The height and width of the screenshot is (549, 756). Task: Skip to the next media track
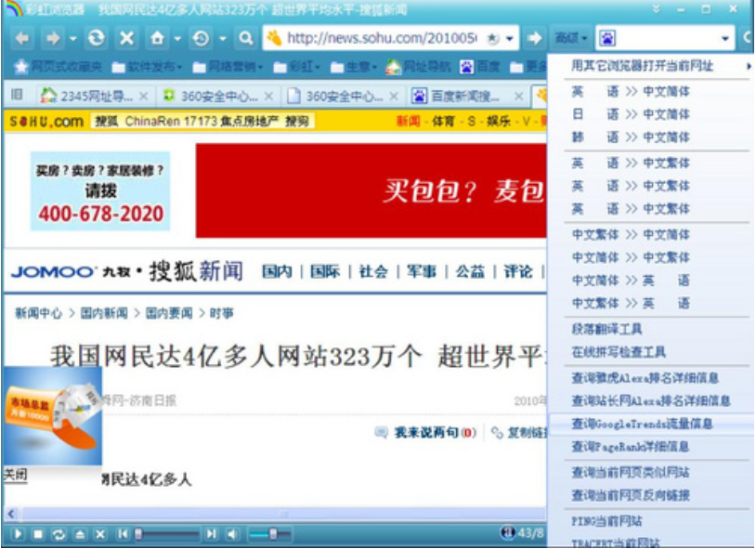pos(211,534)
